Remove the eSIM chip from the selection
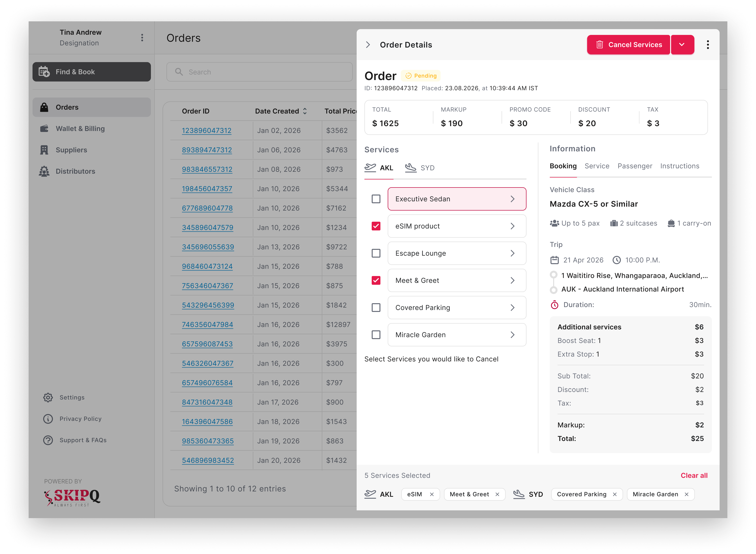The width and height of the screenshot is (756, 554). (x=432, y=494)
